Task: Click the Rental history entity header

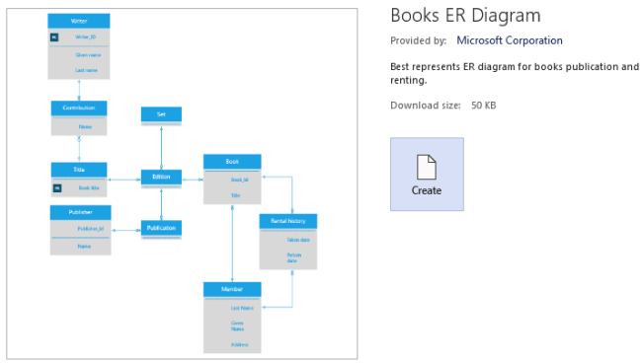Action: (288, 221)
